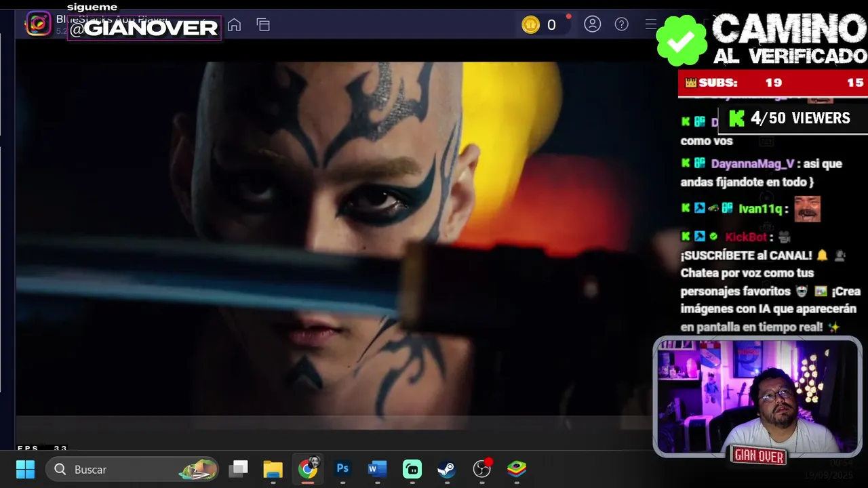Click the KickBot message '¡SUSCRÍBETE al CANAL!'
This screenshot has width=868, height=488.
746,255
